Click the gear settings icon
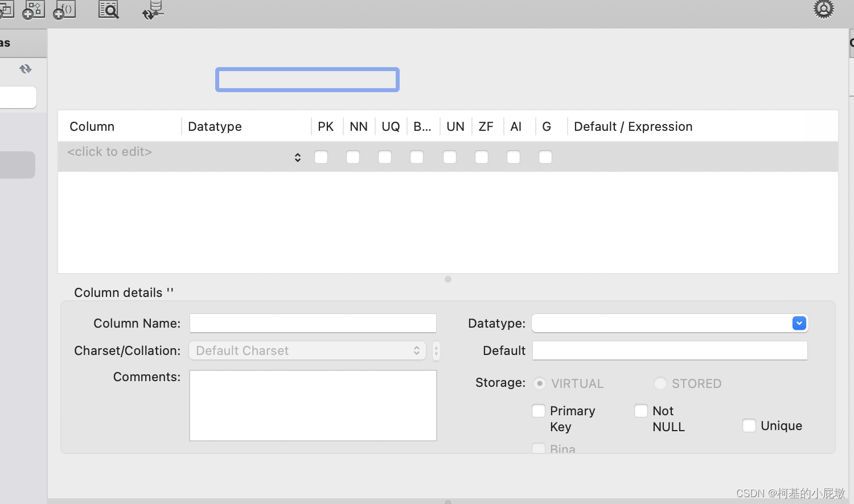The width and height of the screenshot is (854, 504). (823, 9)
